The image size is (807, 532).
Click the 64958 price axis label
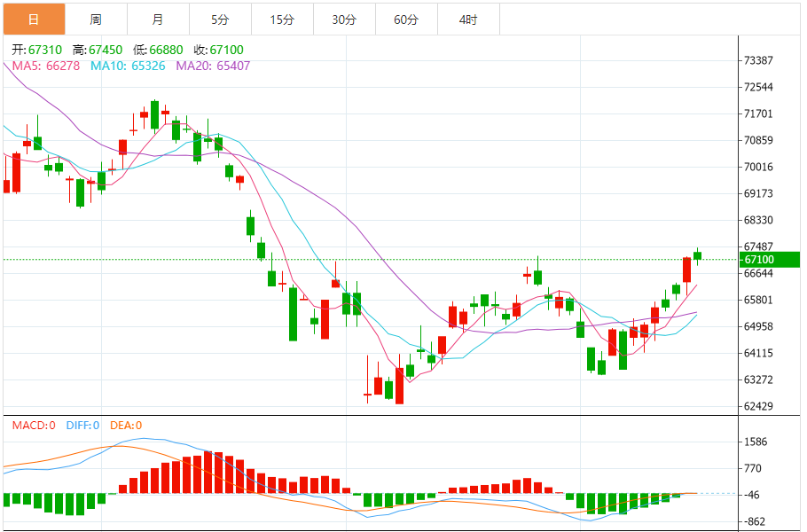pyautogui.click(x=758, y=326)
